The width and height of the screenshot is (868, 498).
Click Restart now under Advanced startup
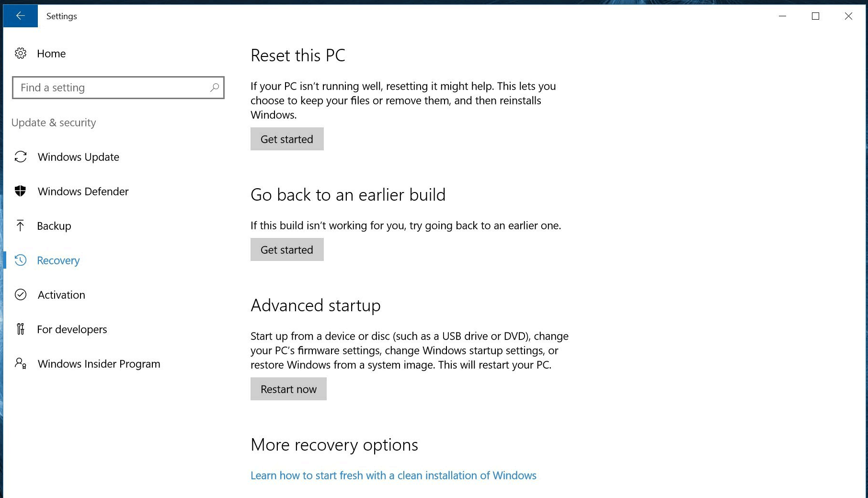coord(288,389)
